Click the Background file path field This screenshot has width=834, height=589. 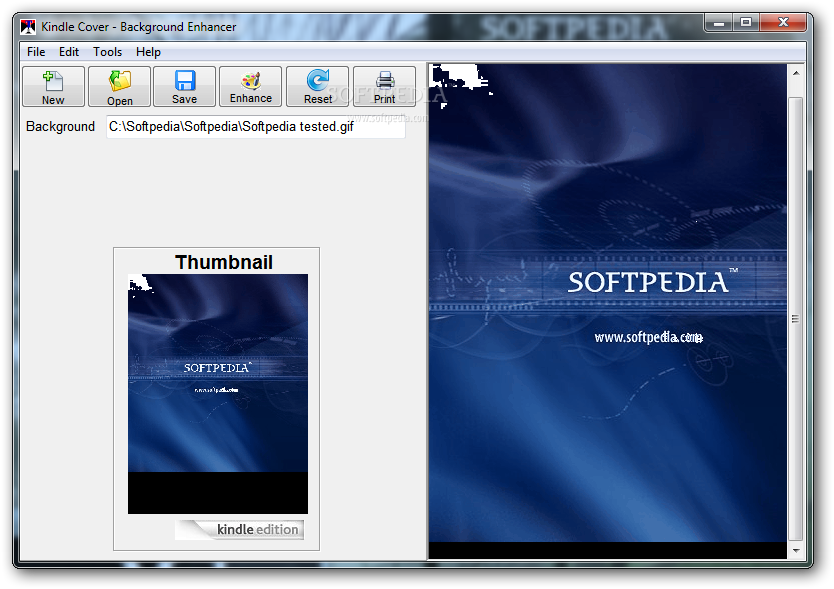click(256, 127)
